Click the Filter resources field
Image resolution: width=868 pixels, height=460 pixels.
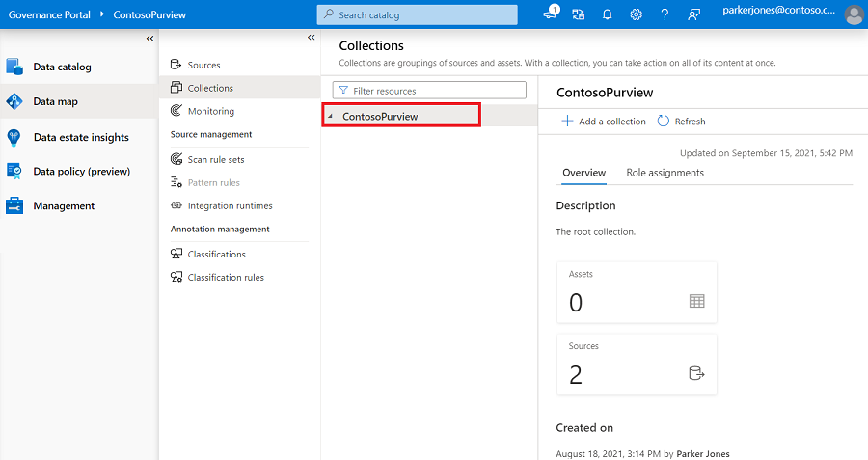[429, 90]
